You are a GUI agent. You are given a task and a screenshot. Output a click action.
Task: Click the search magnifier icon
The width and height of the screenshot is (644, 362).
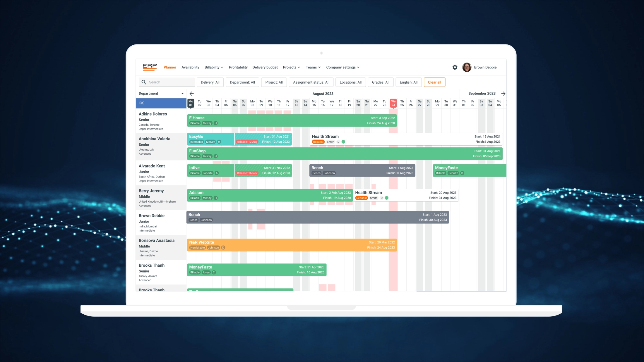tap(144, 82)
